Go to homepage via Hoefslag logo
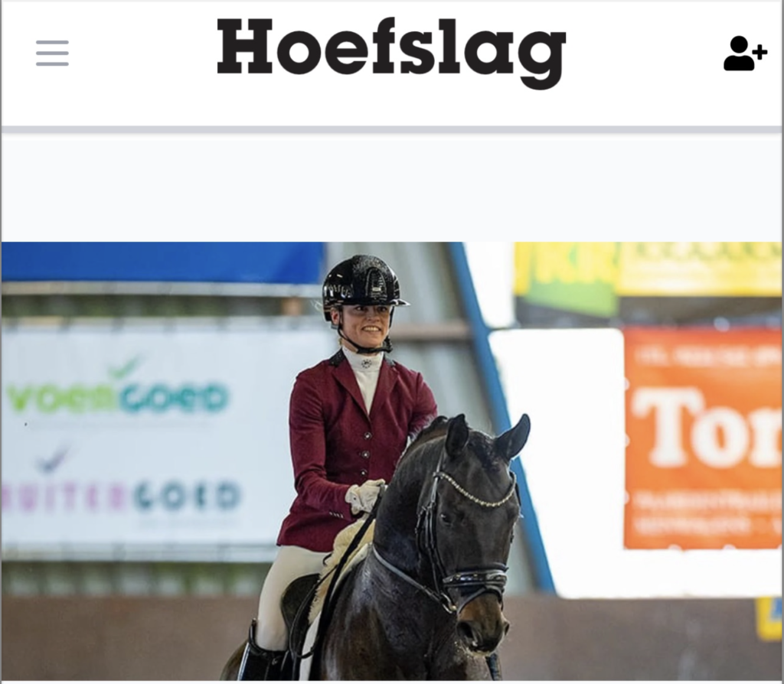This screenshot has height=684, width=784. [391, 52]
